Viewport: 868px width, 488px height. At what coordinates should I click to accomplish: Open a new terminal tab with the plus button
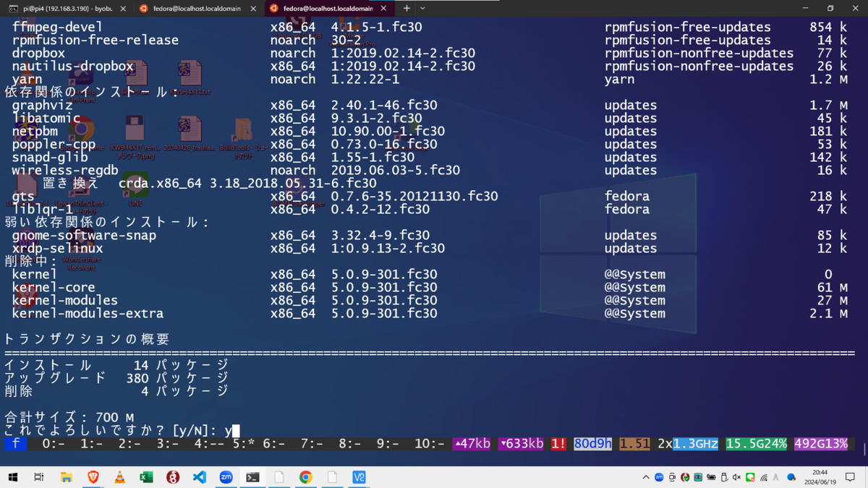click(x=407, y=9)
